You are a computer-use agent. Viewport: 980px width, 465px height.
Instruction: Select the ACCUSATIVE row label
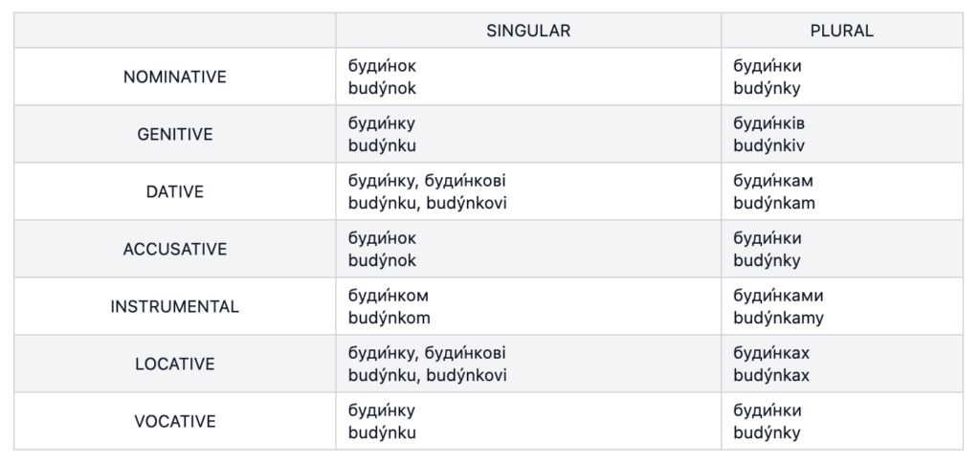(174, 250)
